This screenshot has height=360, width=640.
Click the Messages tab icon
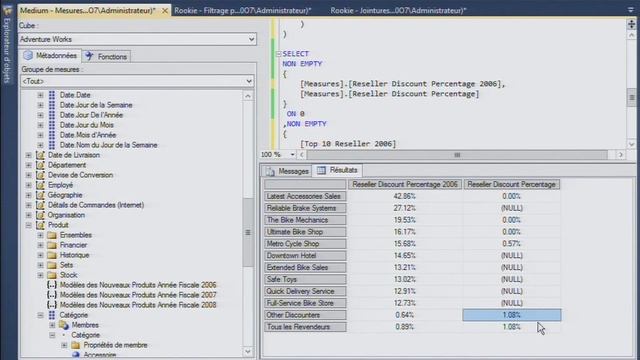pyautogui.click(x=270, y=171)
